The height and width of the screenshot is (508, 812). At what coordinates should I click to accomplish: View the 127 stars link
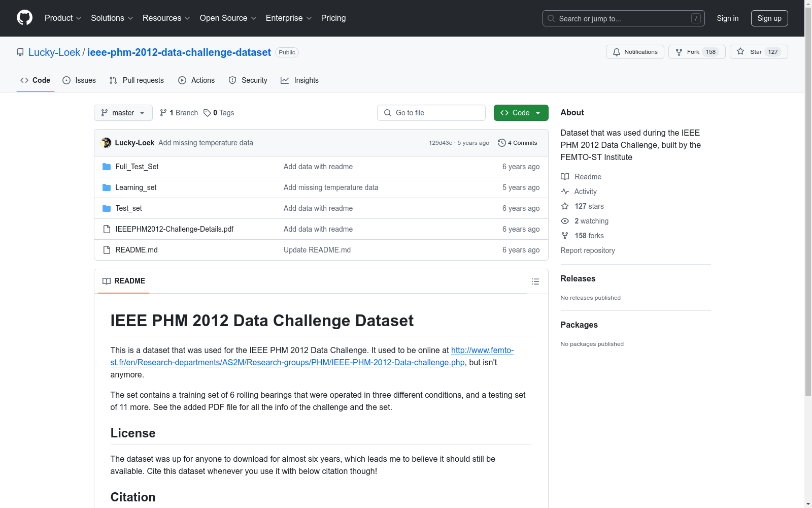[x=583, y=206]
